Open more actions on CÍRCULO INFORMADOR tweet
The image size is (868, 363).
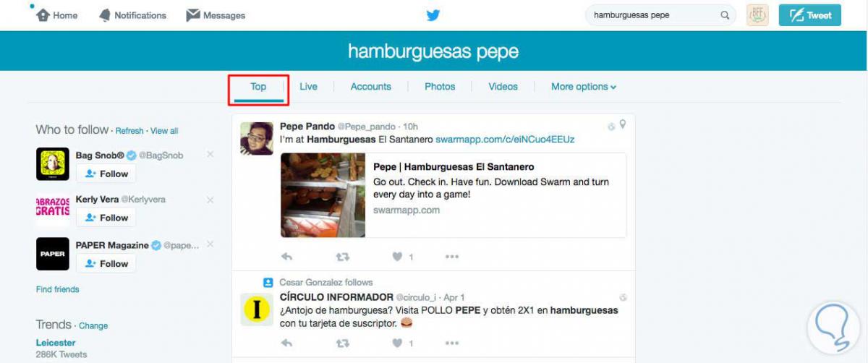pos(452,342)
